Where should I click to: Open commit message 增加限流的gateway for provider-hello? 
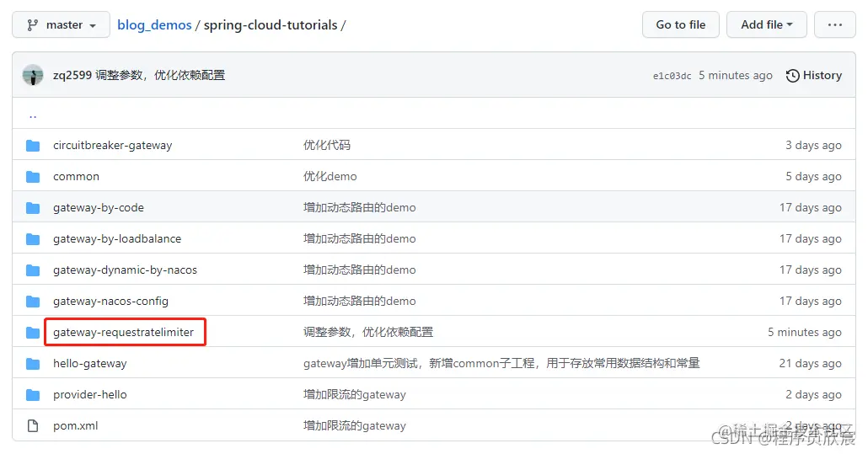pos(354,395)
